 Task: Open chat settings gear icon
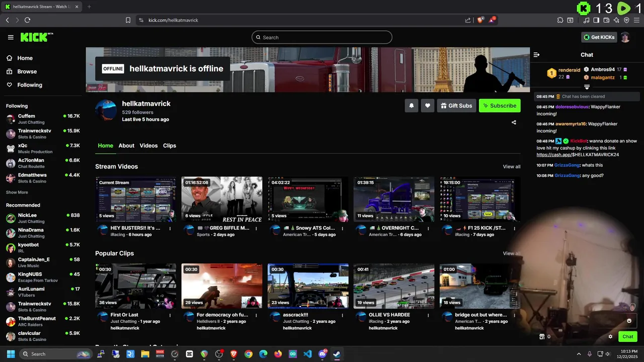(610, 337)
